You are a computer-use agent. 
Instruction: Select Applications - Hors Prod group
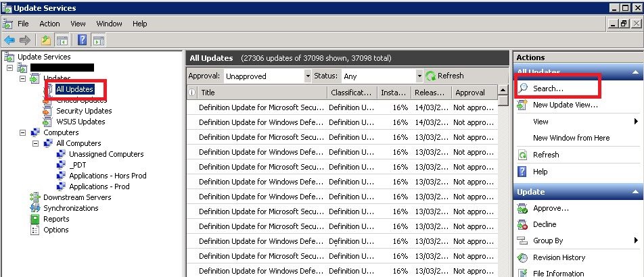tap(108, 176)
